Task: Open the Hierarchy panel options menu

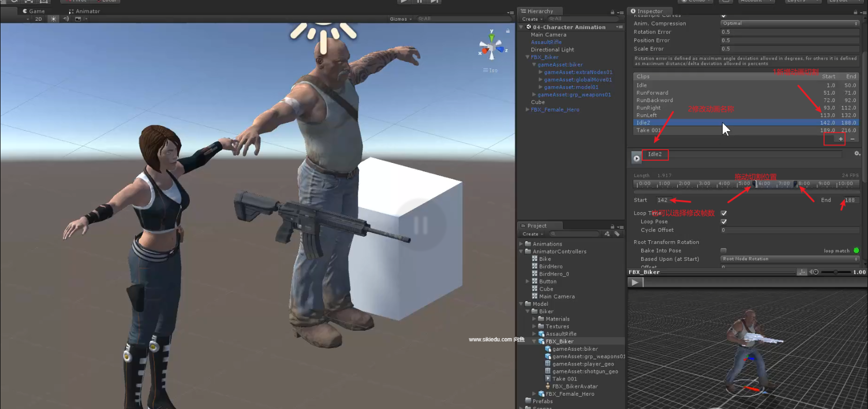Action: (621, 12)
